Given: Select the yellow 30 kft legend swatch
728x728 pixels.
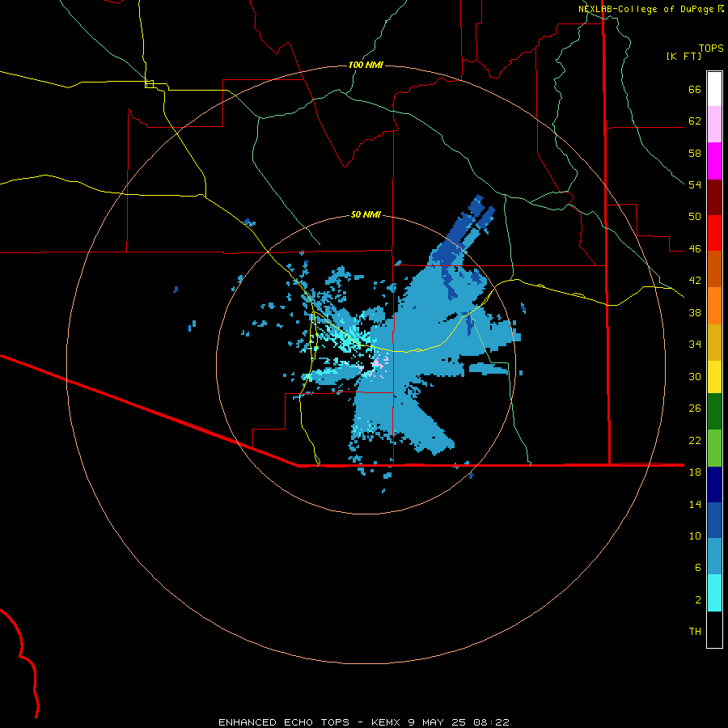Looking at the screenshot, I should point(714,377).
